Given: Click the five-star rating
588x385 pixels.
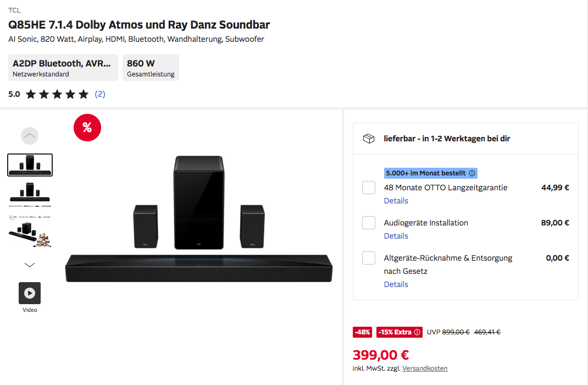Looking at the screenshot, I should pyautogui.click(x=57, y=94).
